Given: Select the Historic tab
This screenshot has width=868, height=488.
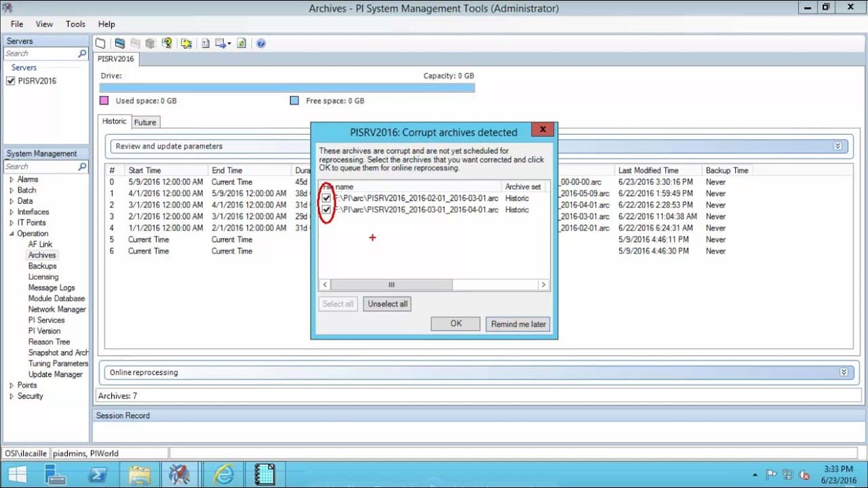Looking at the screenshot, I should (114, 121).
